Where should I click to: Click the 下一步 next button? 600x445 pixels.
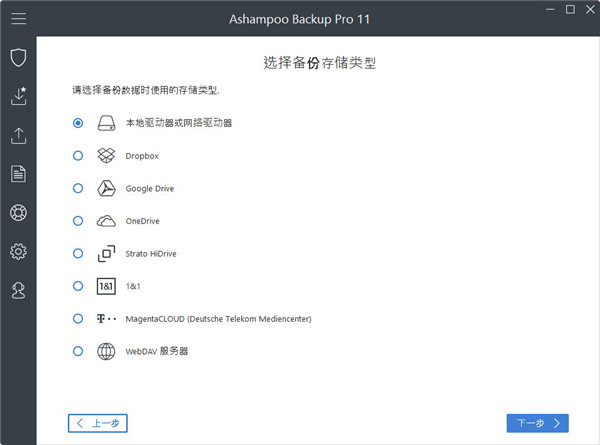click(538, 423)
